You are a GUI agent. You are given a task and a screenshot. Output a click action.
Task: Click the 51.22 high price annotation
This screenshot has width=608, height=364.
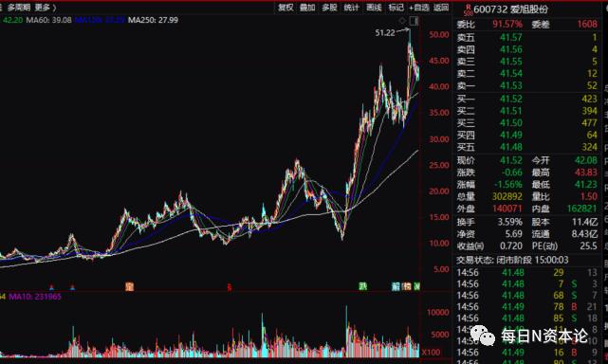(385, 33)
